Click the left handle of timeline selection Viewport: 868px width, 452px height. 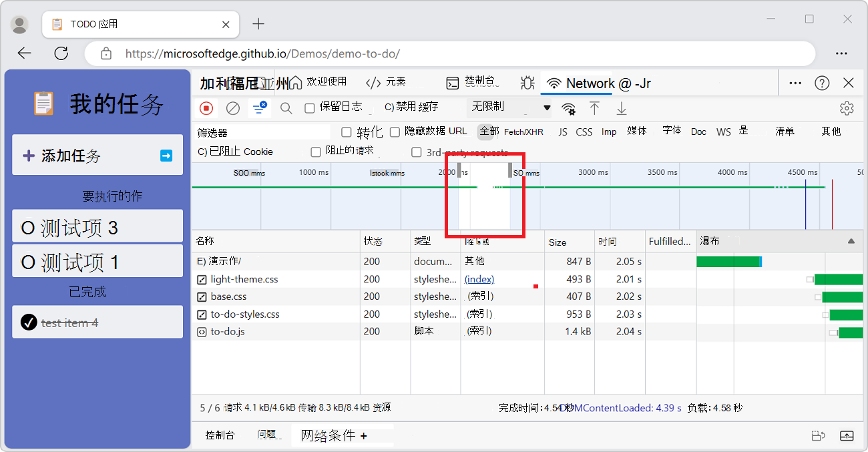coord(459,170)
